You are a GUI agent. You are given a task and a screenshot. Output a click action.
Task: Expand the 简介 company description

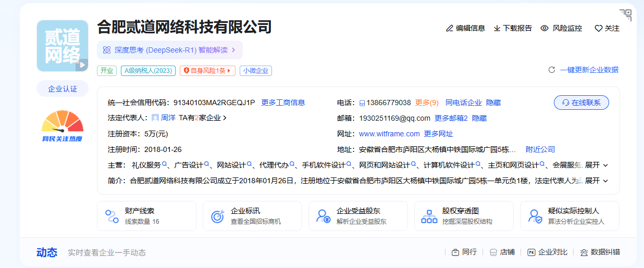point(597,181)
